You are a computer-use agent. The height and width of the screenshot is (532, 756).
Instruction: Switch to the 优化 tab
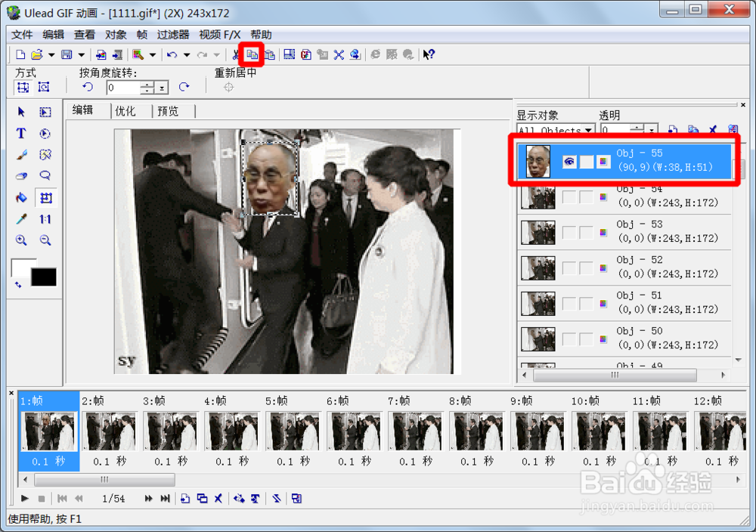(125, 111)
